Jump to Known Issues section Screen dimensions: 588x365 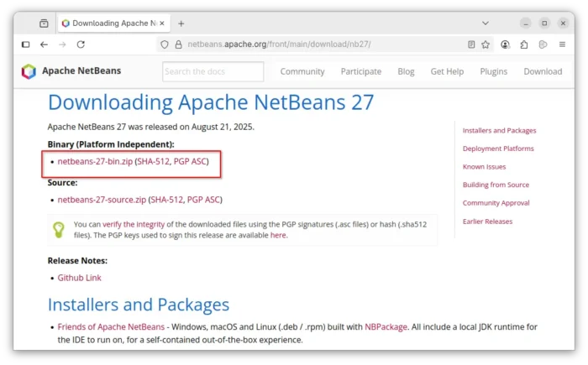[x=484, y=167]
